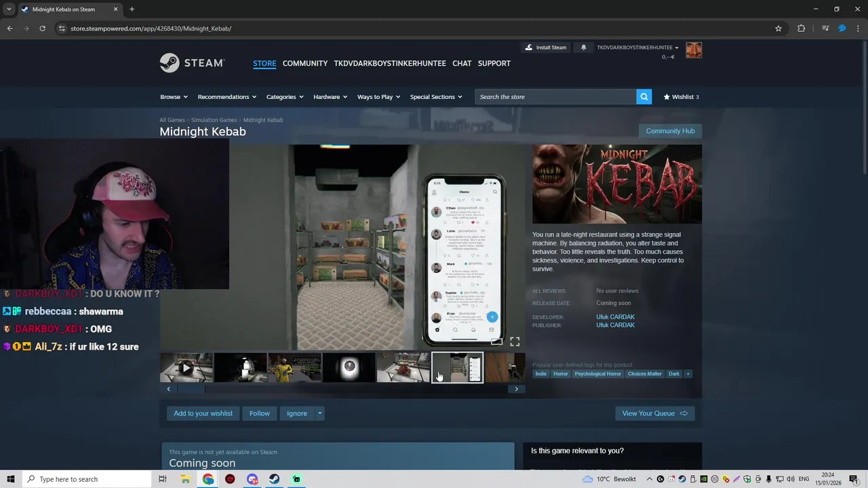868x488 pixels.
Task: Click in the store search field
Action: point(556,97)
